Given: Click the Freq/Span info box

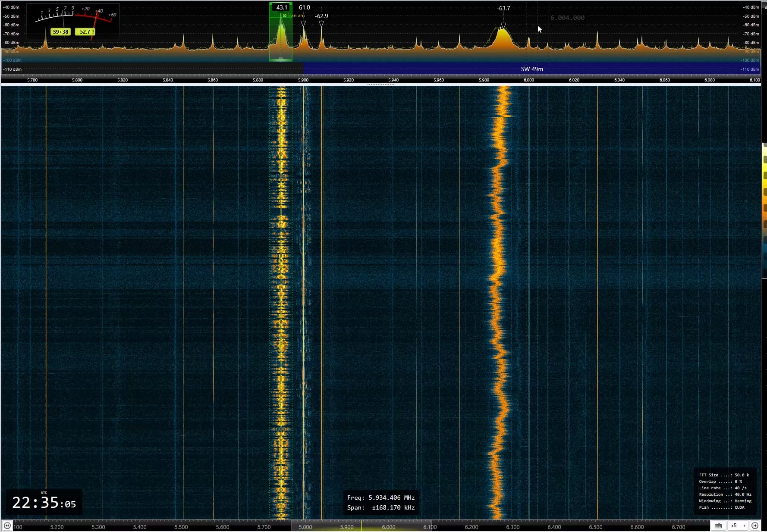Looking at the screenshot, I should point(380,503).
